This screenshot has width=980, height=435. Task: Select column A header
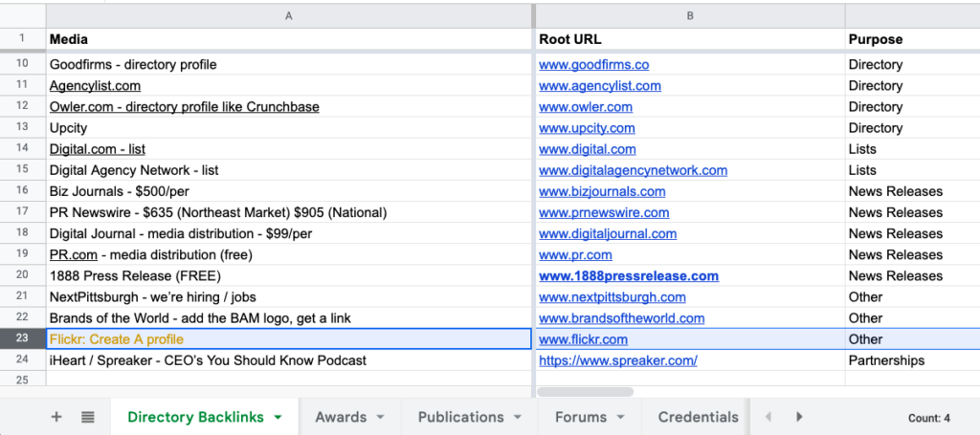(x=289, y=16)
